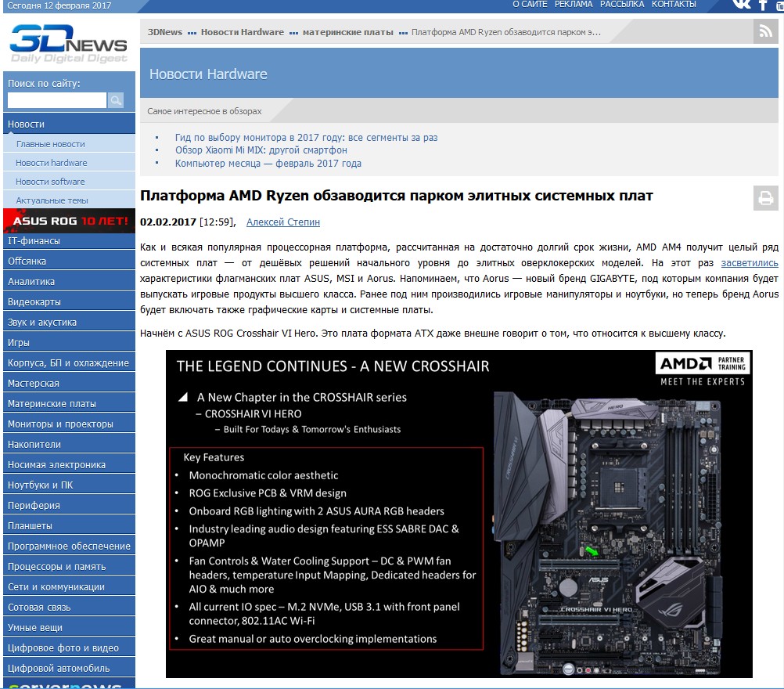Open the VK social page icon
Image resolution: width=784 pixels, height=689 pixels.
[x=740, y=5]
